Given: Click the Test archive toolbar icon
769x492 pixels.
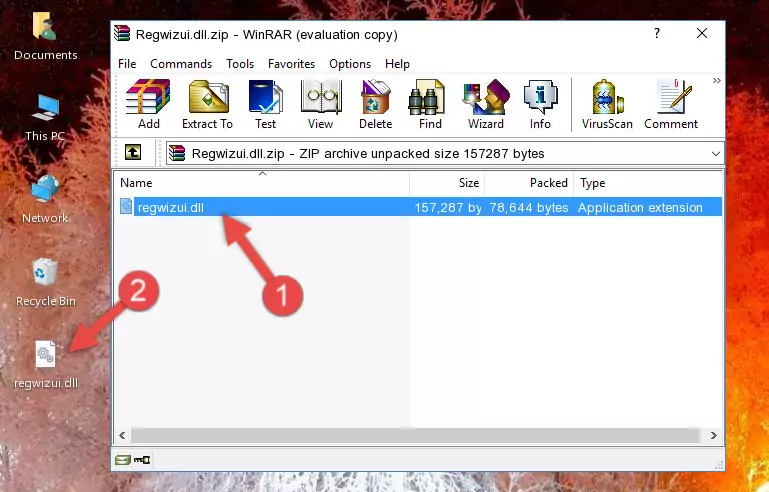Looking at the screenshot, I should (x=265, y=104).
